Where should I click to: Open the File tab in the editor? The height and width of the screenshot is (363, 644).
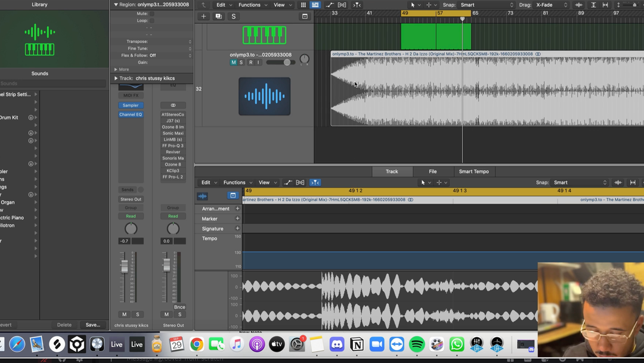pos(432,171)
